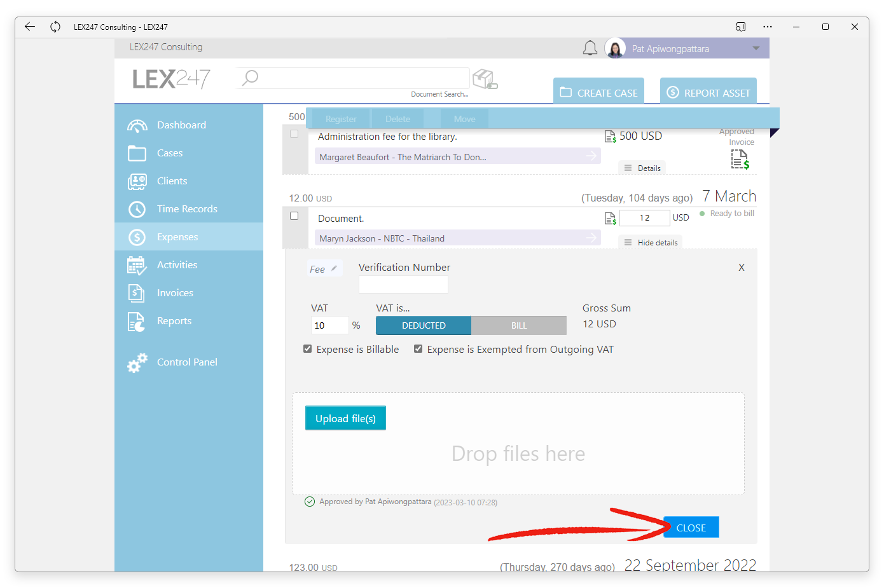Image resolution: width=884 pixels, height=588 pixels.
Task: Open the Activities calendar icon
Action: pyautogui.click(x=137, y=265)
